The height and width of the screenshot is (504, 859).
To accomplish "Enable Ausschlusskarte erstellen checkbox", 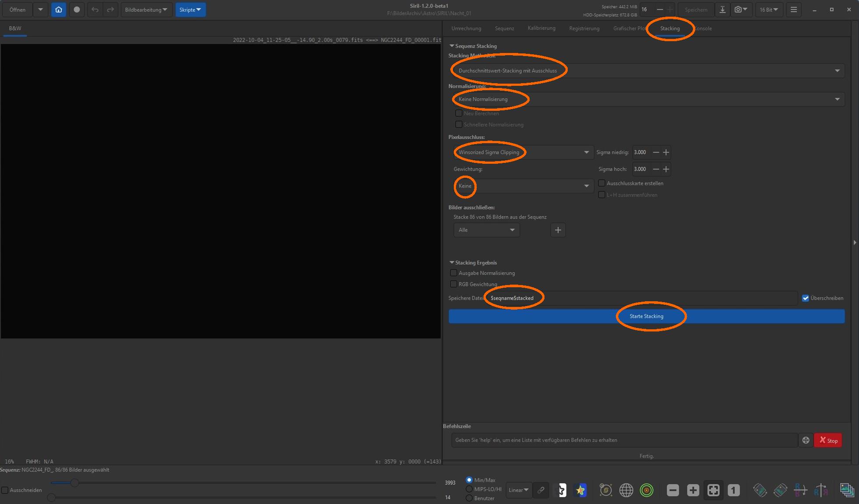I will point(602,183).
